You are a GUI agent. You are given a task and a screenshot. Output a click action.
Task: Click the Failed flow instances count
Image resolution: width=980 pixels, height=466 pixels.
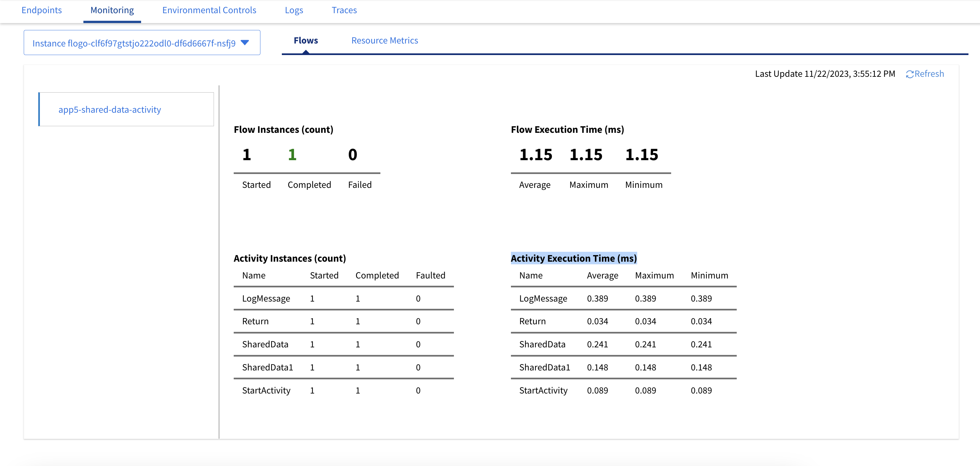click(x=352, y=155)
